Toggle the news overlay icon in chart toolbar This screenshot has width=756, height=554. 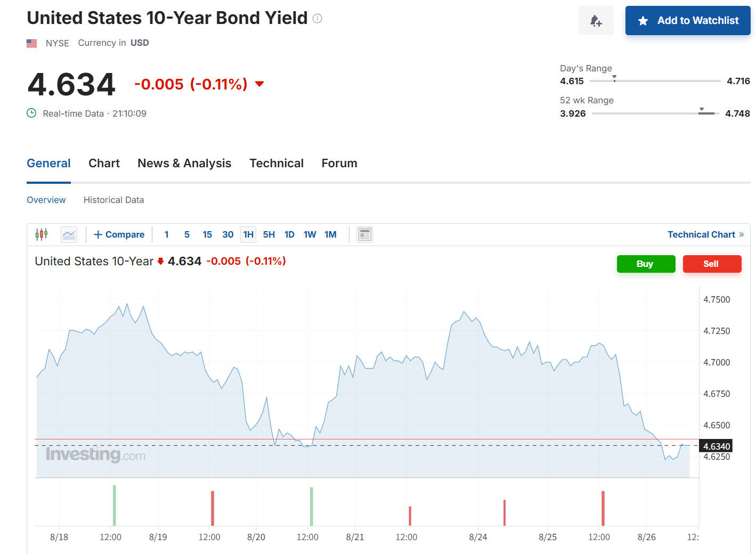coord(365,234)
